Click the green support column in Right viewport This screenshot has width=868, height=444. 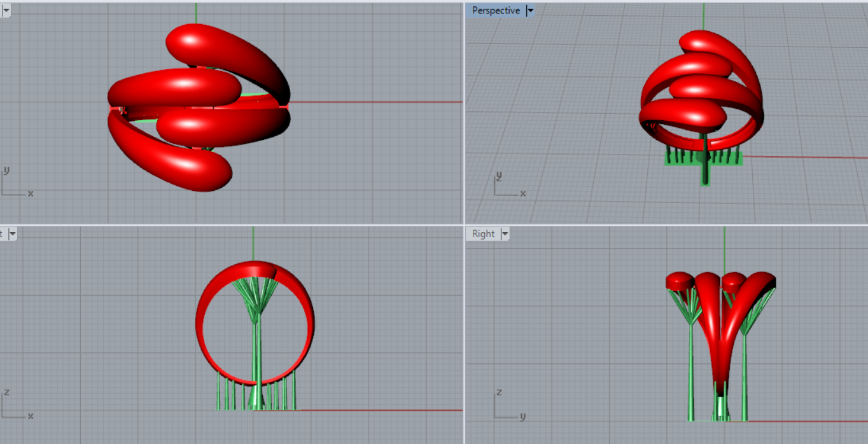(692, 369)
